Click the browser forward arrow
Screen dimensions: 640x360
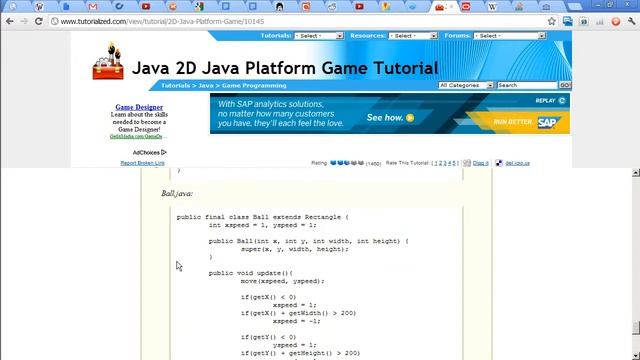coord(24,21)
